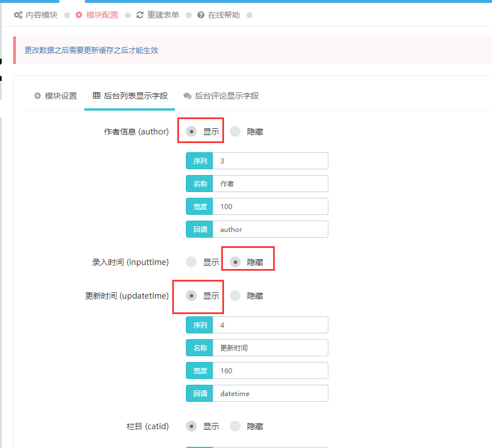
Task: Click the author 序列 field containing 3
Action: coord(270,161)
